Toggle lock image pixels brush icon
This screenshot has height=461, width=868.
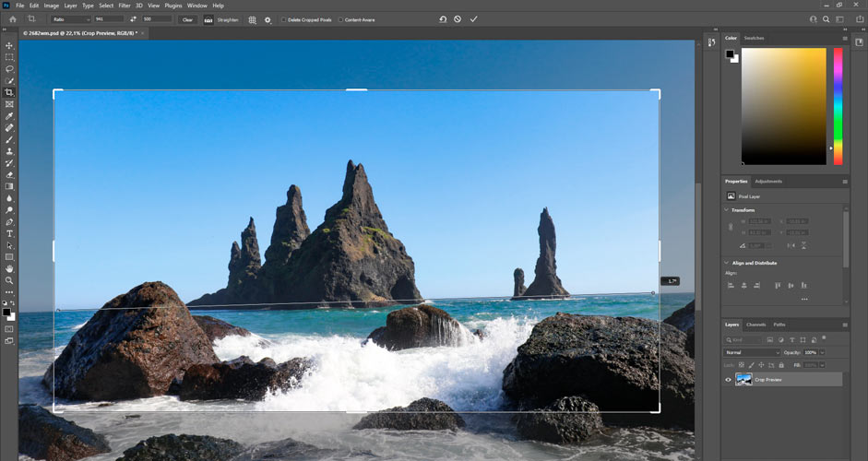coord(752,365)
